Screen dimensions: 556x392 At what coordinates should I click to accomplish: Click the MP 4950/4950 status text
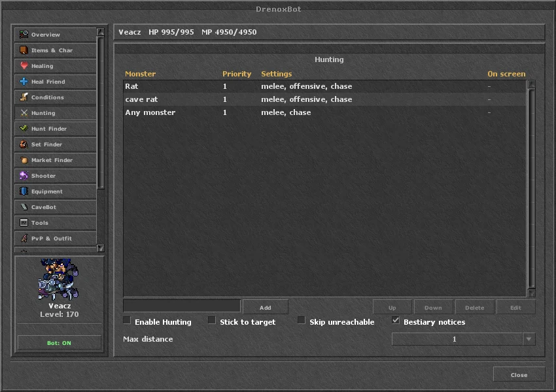pyautogui.click(x=229, y=32)
